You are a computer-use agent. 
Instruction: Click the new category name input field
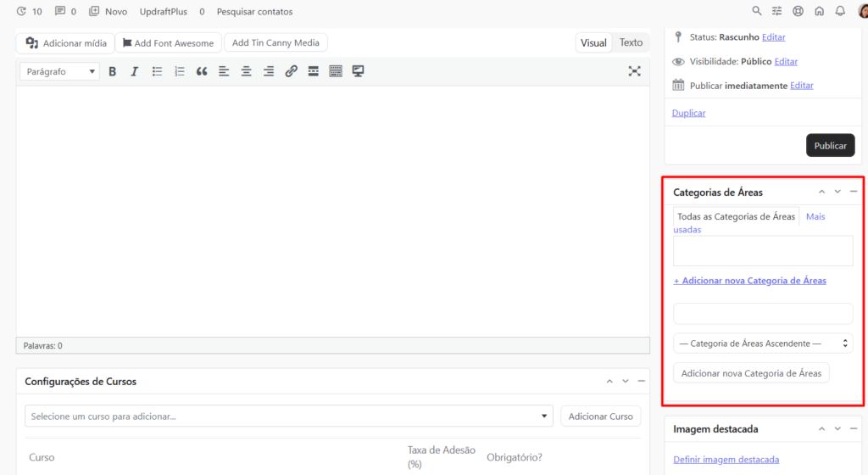762,314
